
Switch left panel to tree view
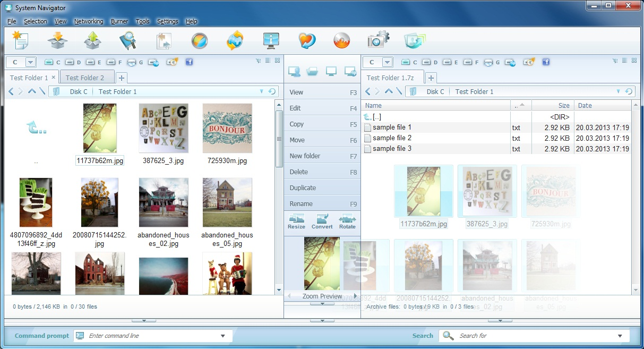coord(259,61)
